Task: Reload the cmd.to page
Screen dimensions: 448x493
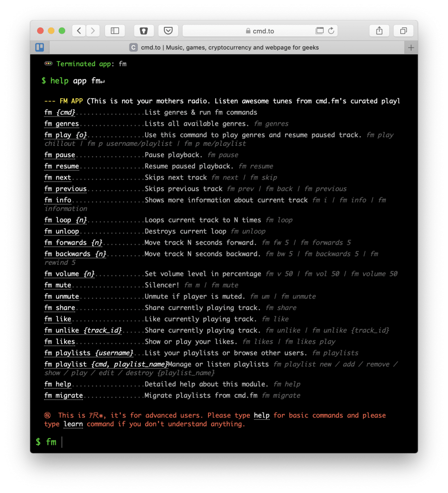Action: point(331,30)
